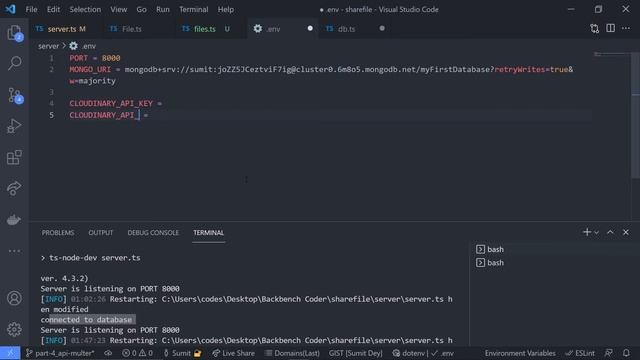The height and width of the screenshot is (360, 640).
Task: Click server breadcrumb folder
Action: point(49,46)
